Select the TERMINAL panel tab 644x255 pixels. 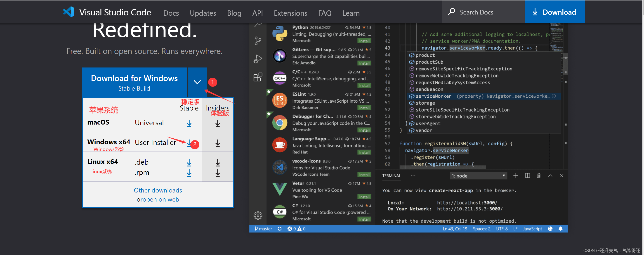pos(391,176)
